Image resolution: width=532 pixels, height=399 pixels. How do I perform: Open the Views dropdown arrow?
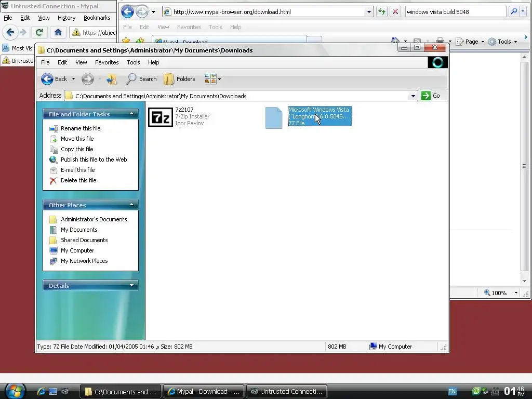pyautogui.click(x=220, y=79)
